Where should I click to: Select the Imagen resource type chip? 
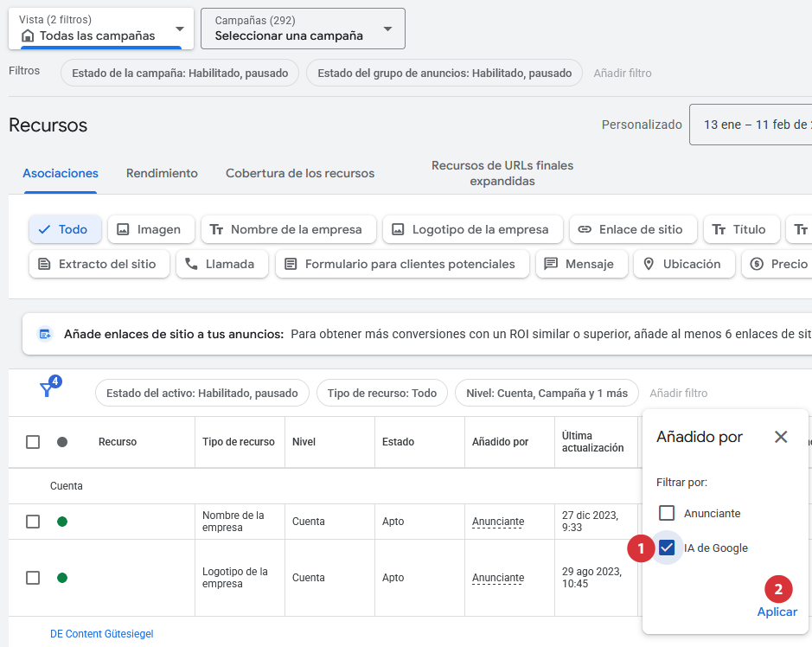(x=150, y=229)
